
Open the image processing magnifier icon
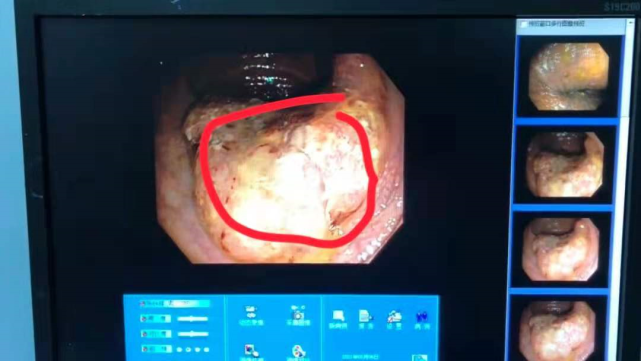click(x=251, y=352)
